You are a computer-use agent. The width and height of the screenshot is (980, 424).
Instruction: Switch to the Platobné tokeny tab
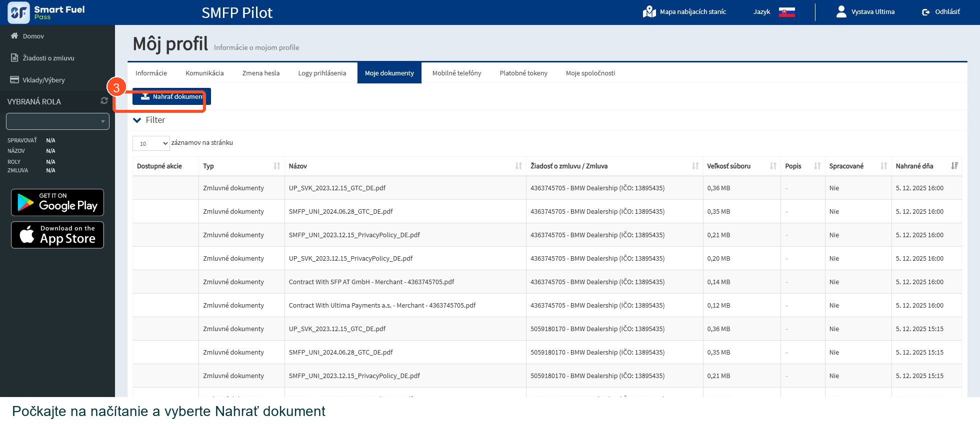[x=523, y=73]
